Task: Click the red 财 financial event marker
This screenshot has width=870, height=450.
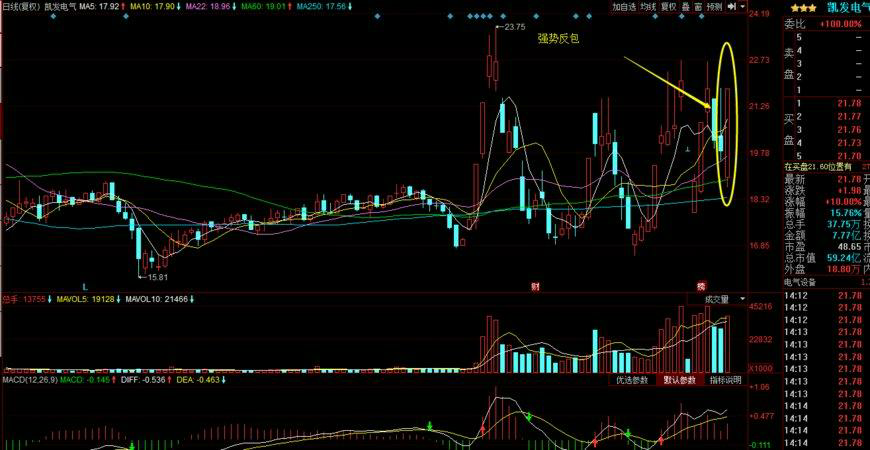Action: [x=535, y=287]
